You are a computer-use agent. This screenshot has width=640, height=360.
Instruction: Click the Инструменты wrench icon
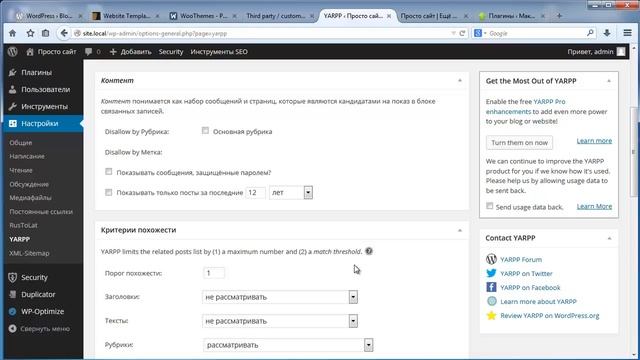[13, 106]
